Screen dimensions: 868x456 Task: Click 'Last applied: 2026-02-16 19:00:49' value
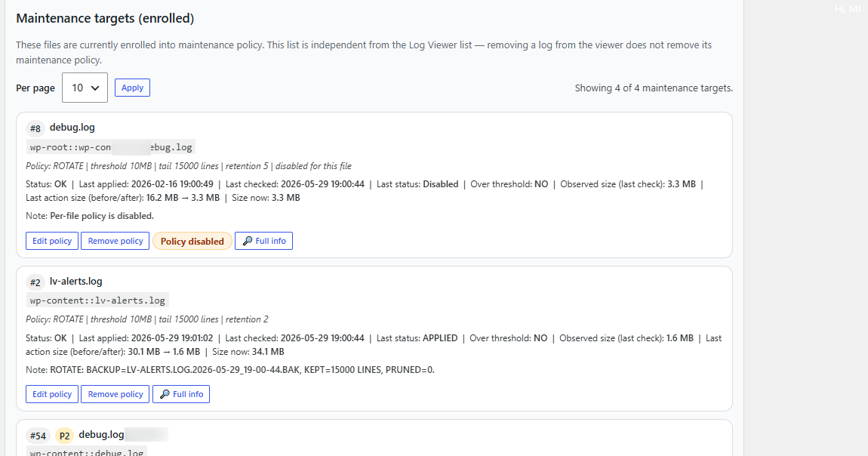tap(146, 184)
